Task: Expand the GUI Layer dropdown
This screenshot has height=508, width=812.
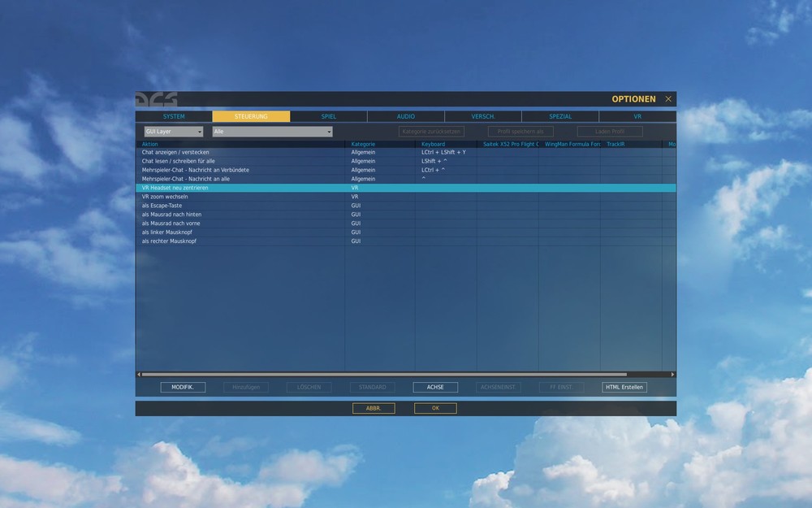Action: pyautogui.click(x=174, y=132)
